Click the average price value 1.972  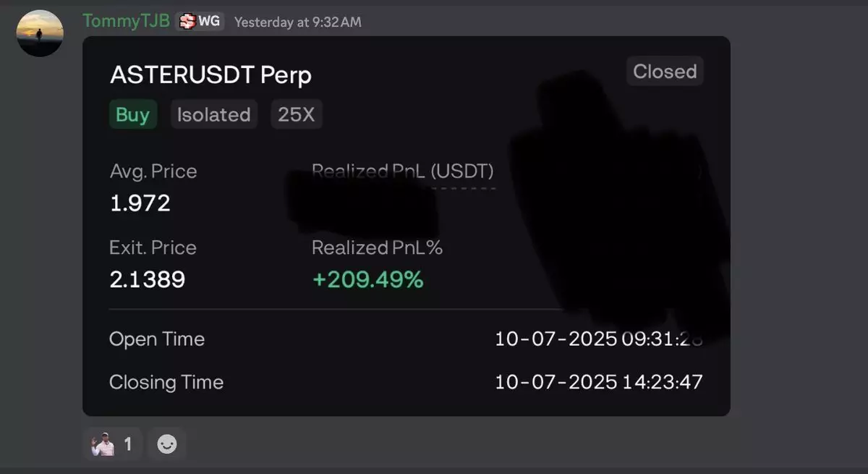pyautogui.click(x=140, y=203)
